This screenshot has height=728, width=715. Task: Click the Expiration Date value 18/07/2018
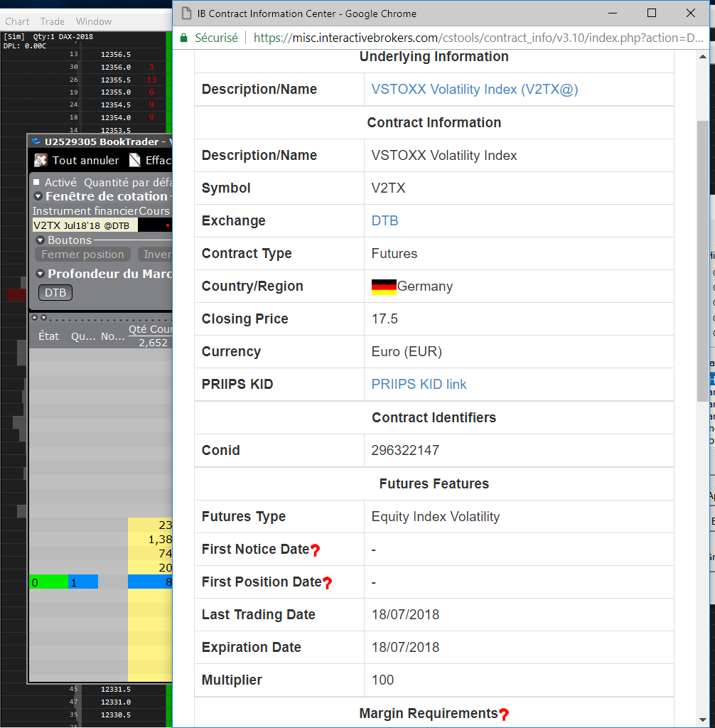click(x=405, y=647)
